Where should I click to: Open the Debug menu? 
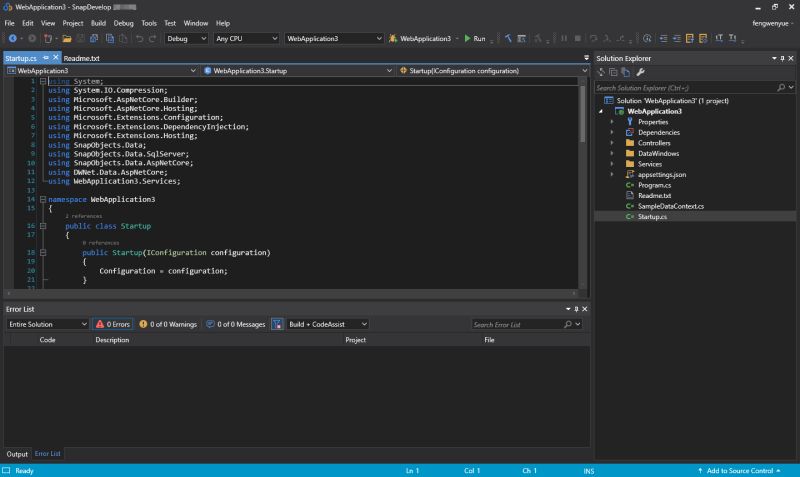(123, 23)
